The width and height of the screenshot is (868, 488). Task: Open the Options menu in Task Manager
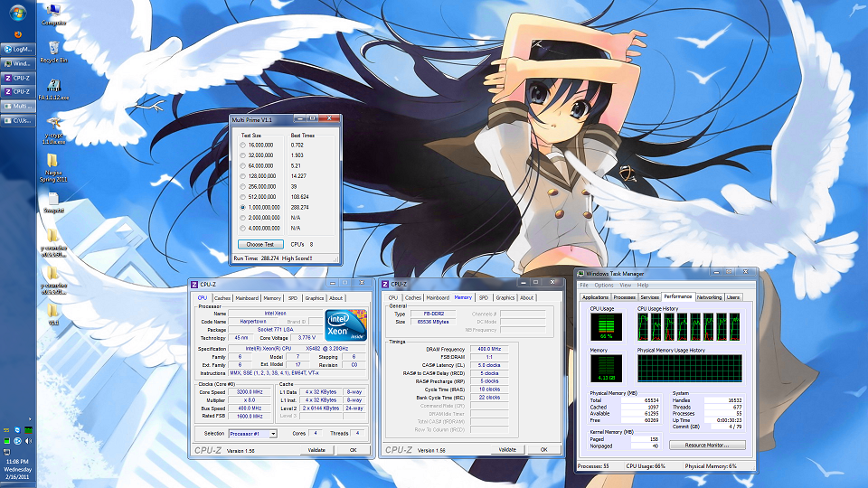pyautogui.click(x=603, y=285)
